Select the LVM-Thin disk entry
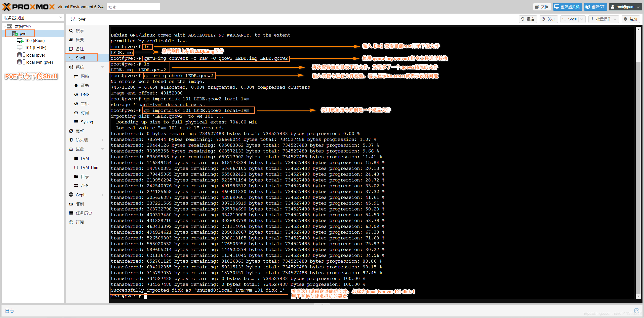The height and width of the screenshot is (318, 644). point(89,167)
